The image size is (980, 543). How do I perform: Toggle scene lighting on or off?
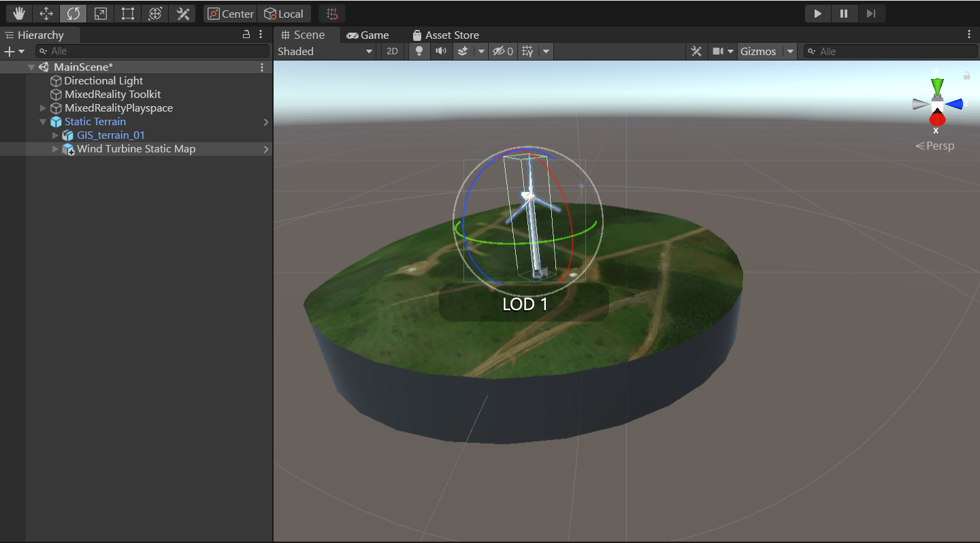tap(419, 51)
